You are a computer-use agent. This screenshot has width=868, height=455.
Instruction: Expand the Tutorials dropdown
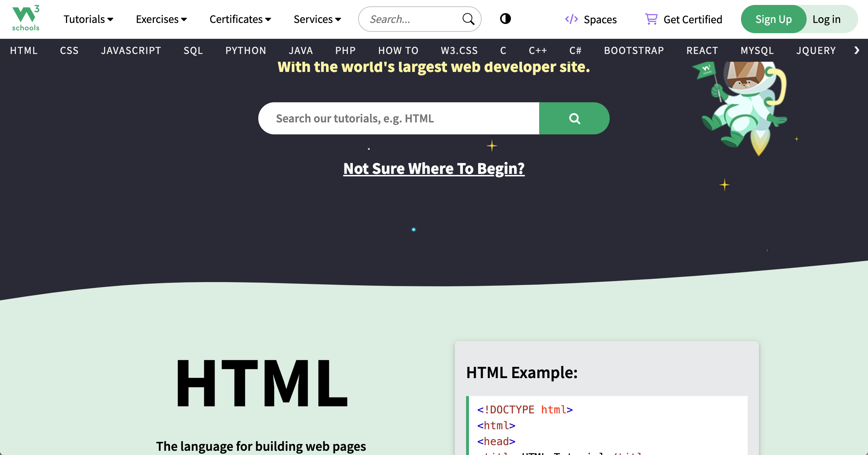[x=88, y=19]
